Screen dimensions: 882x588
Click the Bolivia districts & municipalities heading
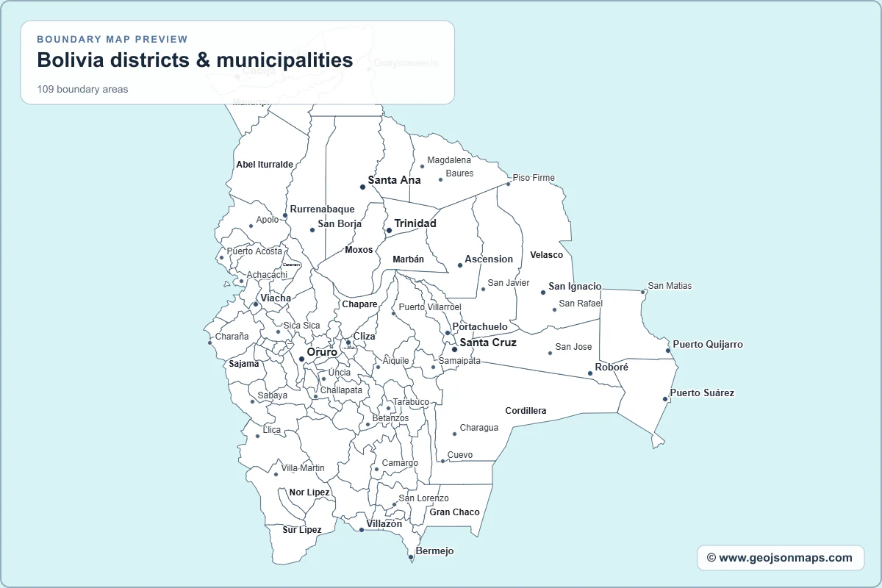point(195,60)
